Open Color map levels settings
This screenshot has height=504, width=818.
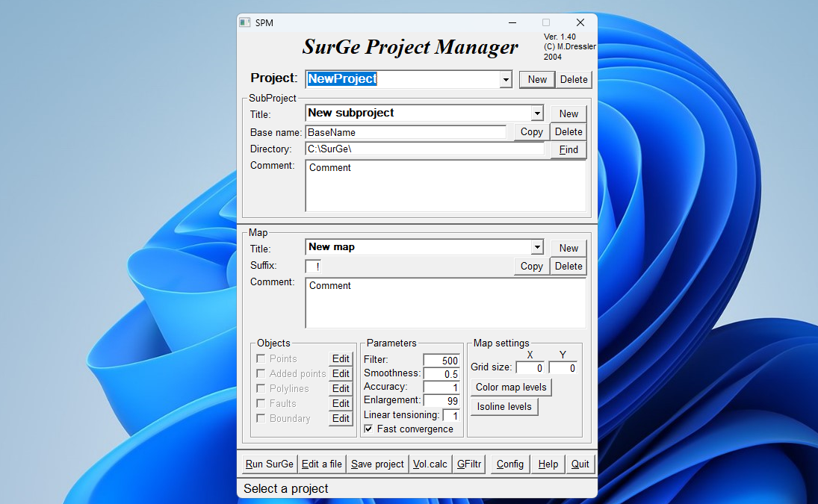coord(511,388)
